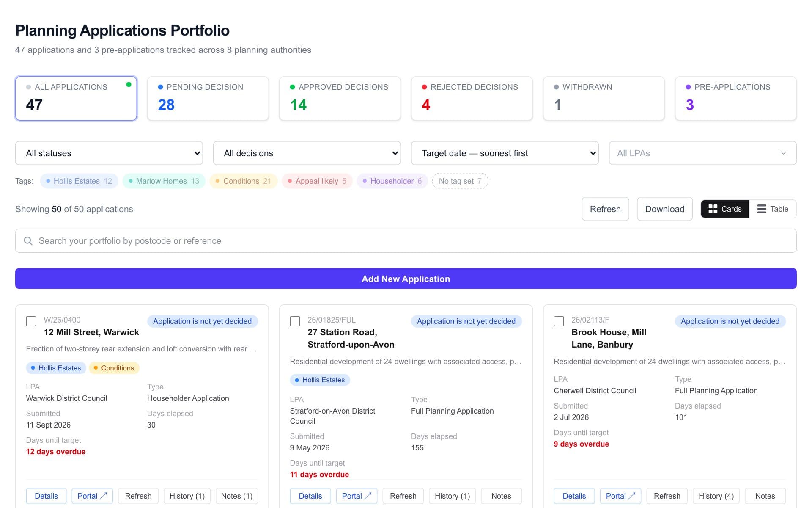
Task: Select the Rejected Decisions tile
Action: click(x=472, y=98)
